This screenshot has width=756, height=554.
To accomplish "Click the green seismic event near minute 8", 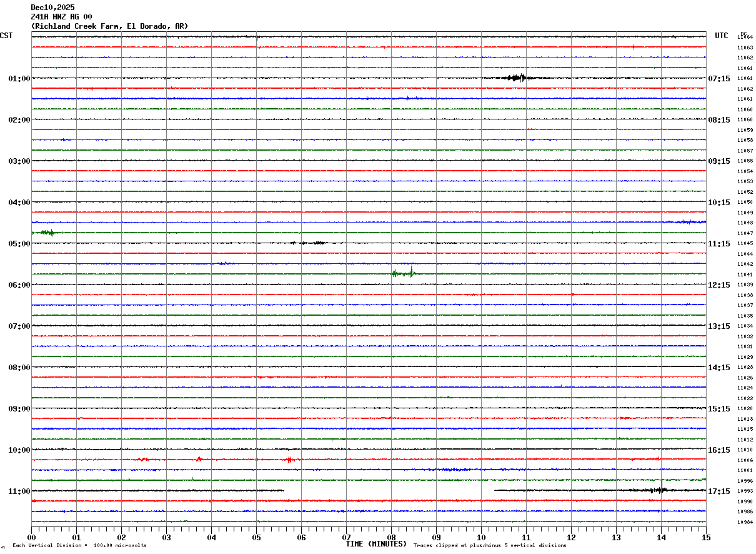I will click(404, 273).
